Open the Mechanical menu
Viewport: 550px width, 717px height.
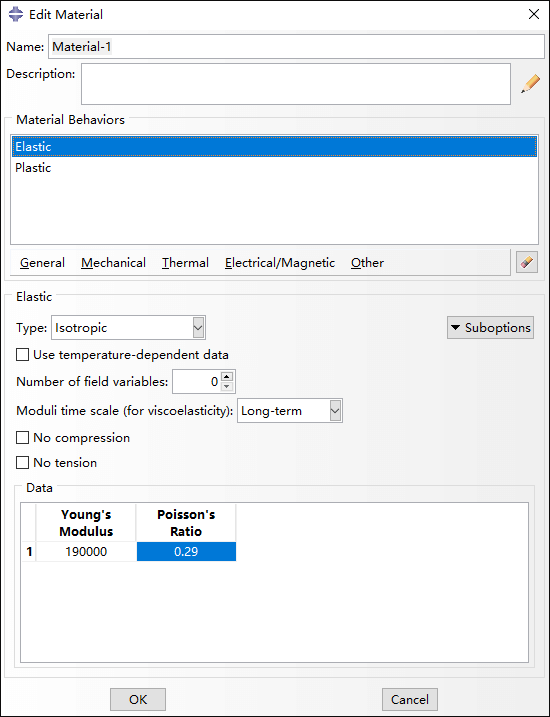(x=113, y=263)
